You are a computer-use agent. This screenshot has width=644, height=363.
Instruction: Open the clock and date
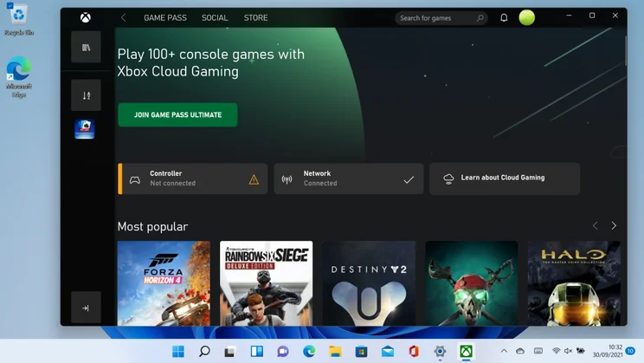(x=608, y=351)
